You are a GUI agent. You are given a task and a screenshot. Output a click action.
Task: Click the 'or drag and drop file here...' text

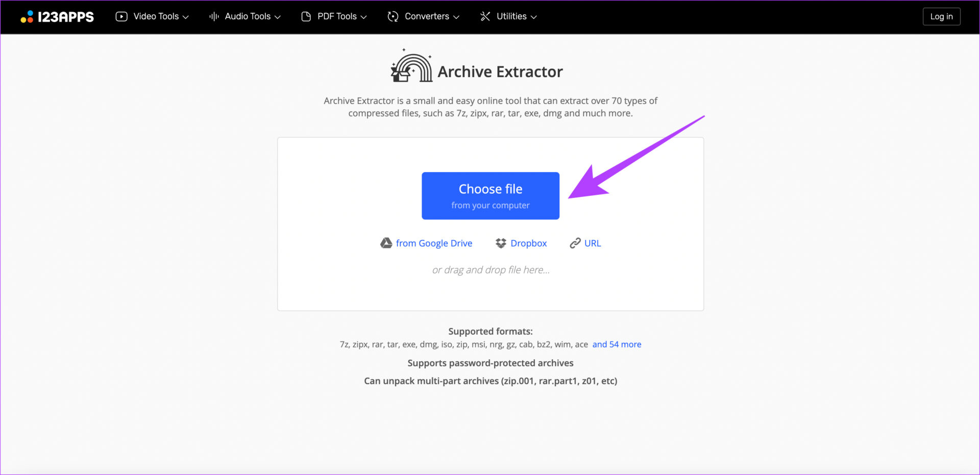tap(491, 270)
